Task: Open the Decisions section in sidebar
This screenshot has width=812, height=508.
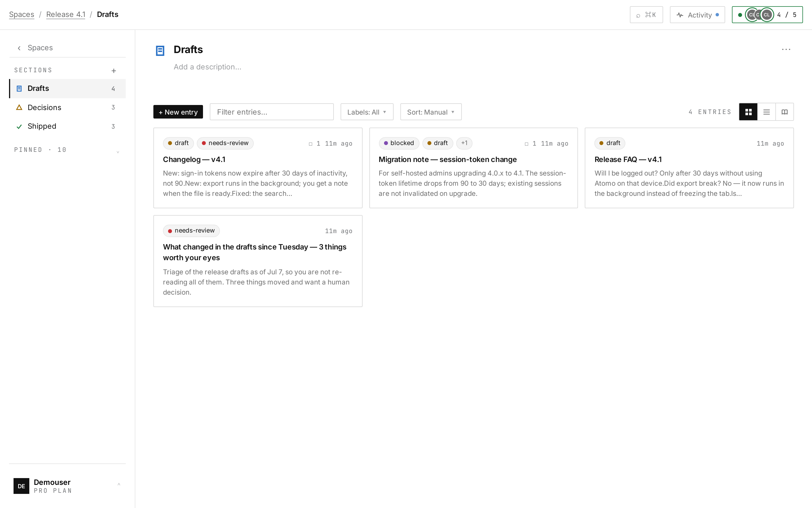Action: point(67,108)
